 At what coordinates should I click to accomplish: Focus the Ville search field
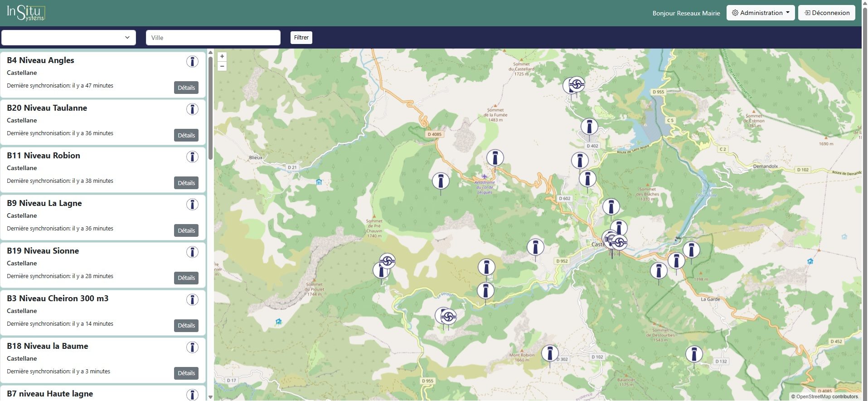pyautogui.click(x=213, y=38)
